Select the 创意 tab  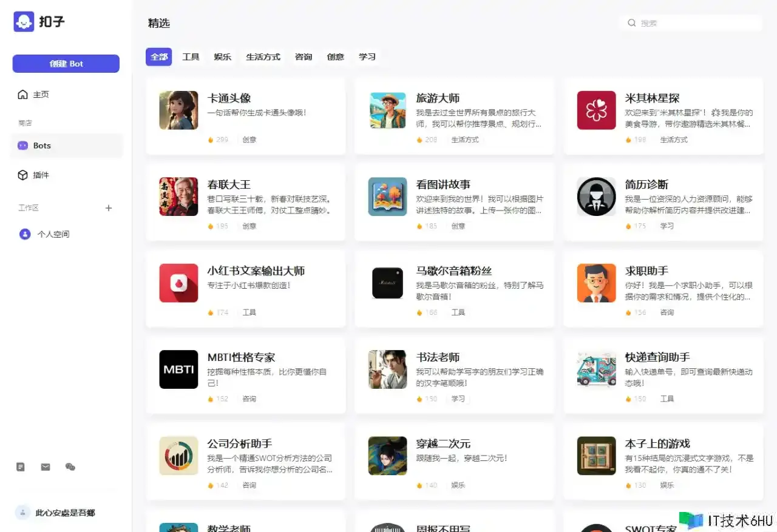tap(336, 57)
